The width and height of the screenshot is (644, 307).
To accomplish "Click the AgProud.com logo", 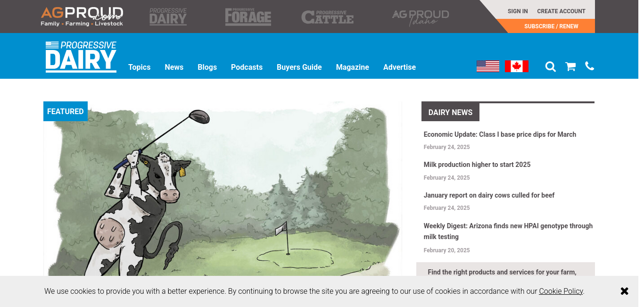I will (x=82, y=17).
